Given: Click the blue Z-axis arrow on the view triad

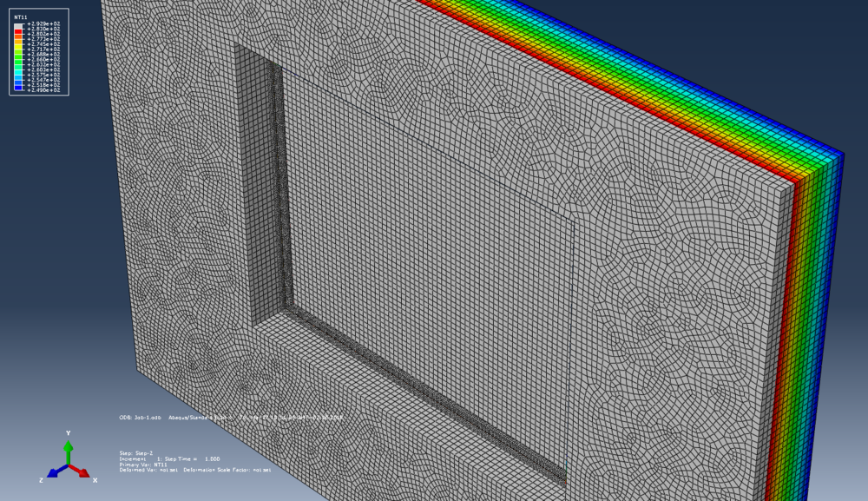Looking at the screenshot, I should (52, 473).
